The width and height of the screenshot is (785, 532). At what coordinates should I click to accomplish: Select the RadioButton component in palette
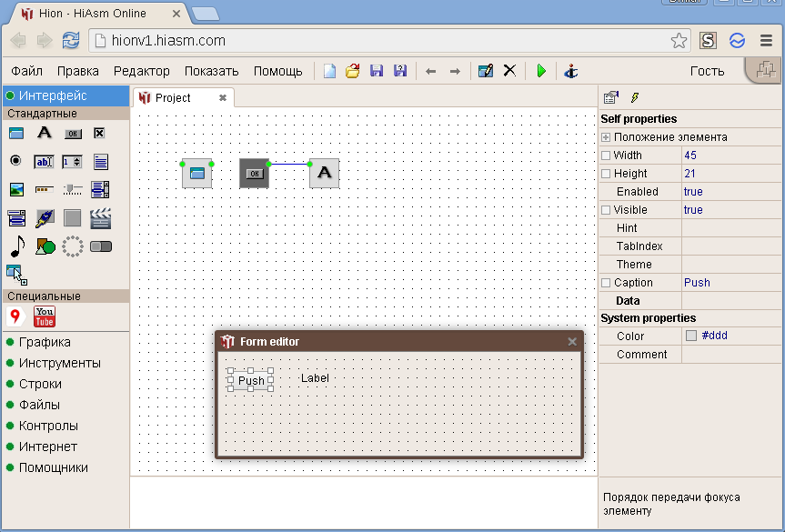click(x=16, y=161)
